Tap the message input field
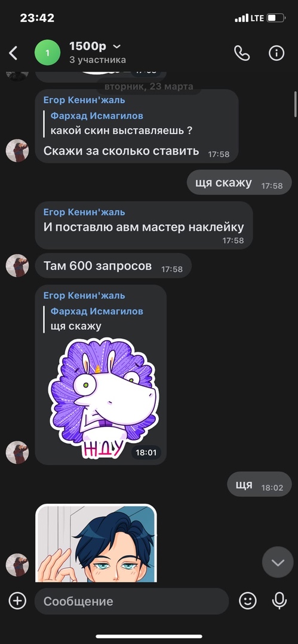This screenshot has width=298, height=644. point(131,601)
